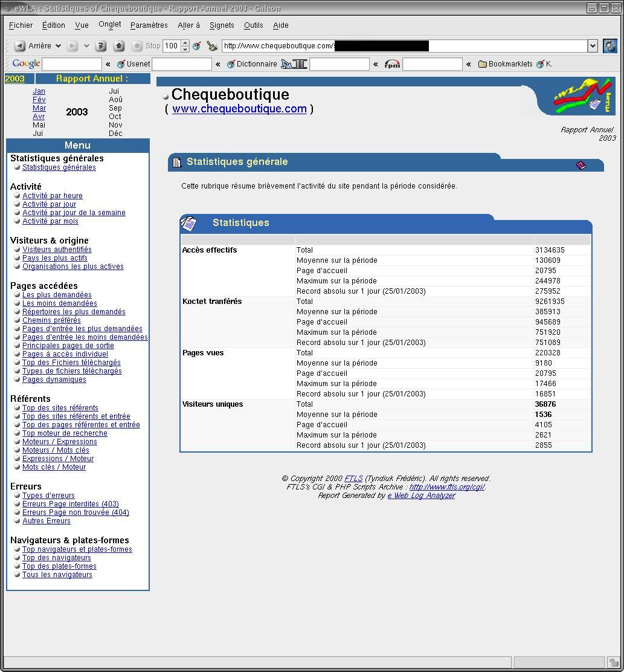Click the Google search input field
This screenshot has width=624, height=672.
pos(72,64)
